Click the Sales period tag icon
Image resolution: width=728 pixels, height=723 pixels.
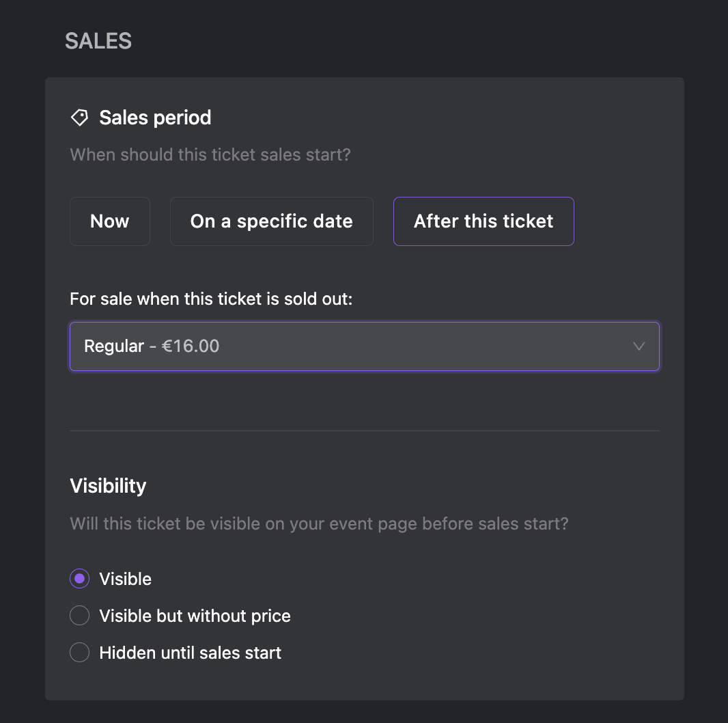(79, 118)
